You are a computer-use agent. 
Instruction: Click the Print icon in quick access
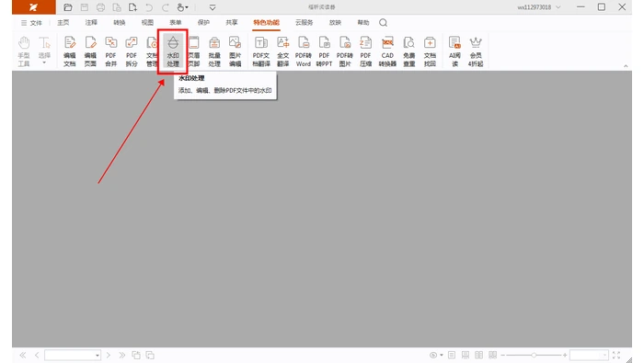(100, 7)
